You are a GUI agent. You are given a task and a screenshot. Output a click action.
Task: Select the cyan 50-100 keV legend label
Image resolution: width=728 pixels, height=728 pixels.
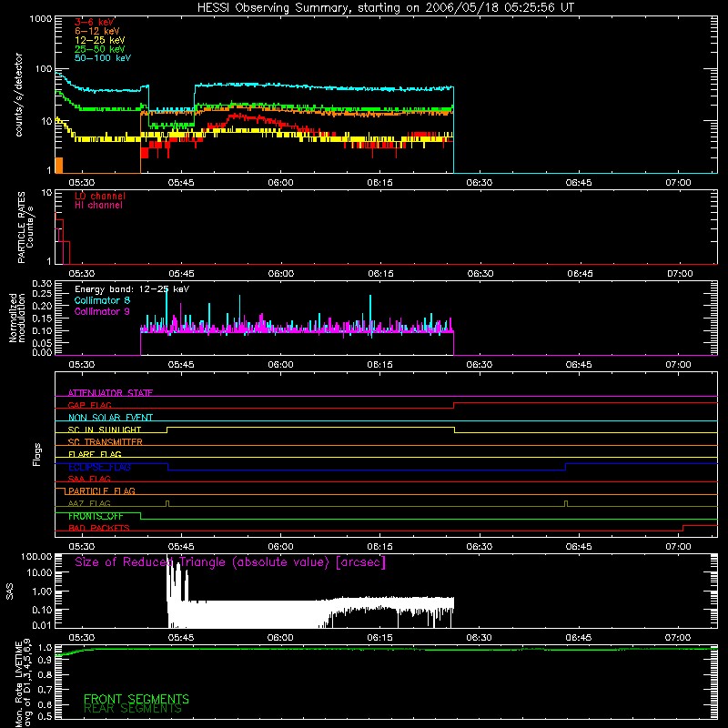(x=103, y=58)
